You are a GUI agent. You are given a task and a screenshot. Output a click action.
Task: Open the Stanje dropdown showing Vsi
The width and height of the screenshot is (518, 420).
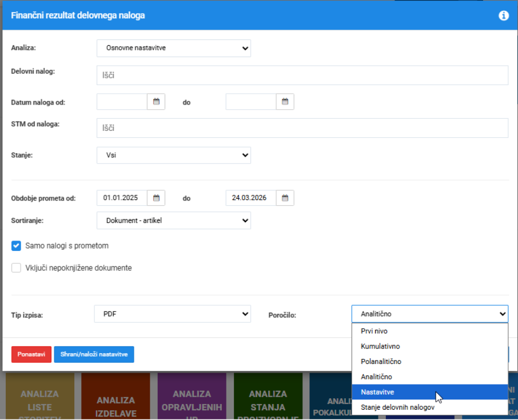pyautogui.click(x=174, y=155)
